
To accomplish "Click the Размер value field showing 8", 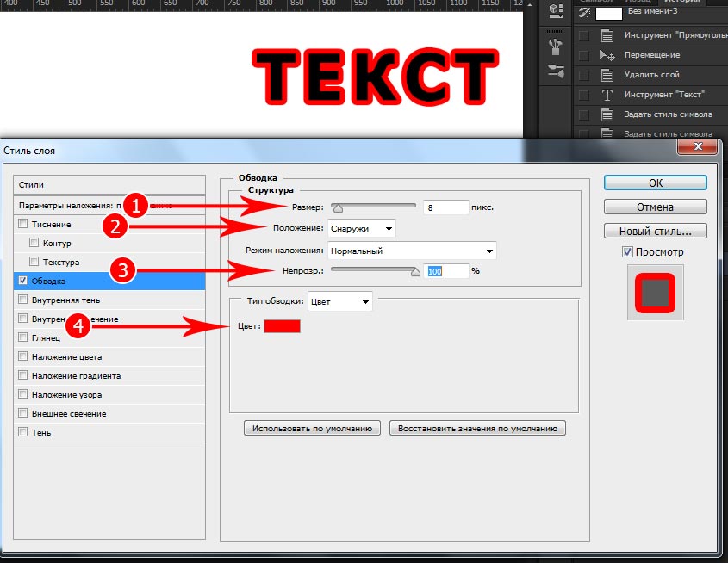I will tap(445, 207).
